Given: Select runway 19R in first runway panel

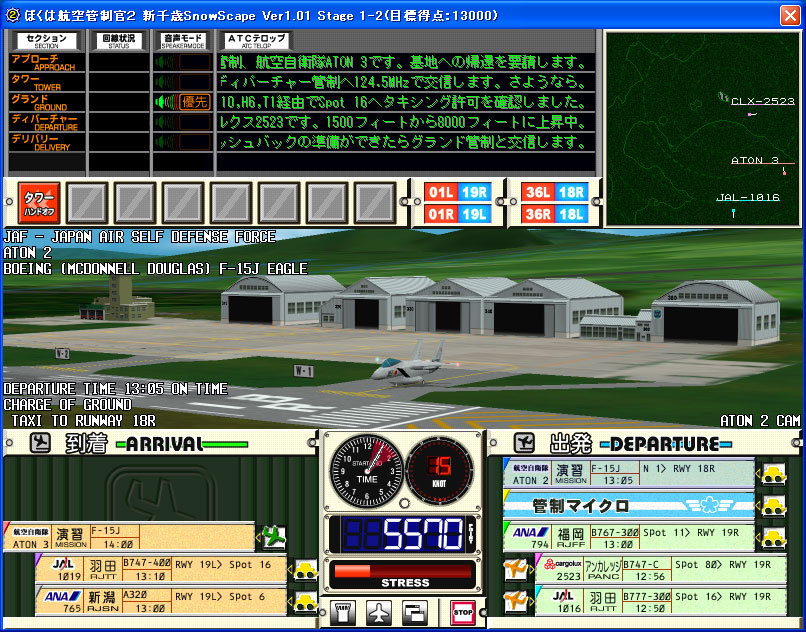Looking at the screenshot, I should pyautogui.click(x=474, y=192).
